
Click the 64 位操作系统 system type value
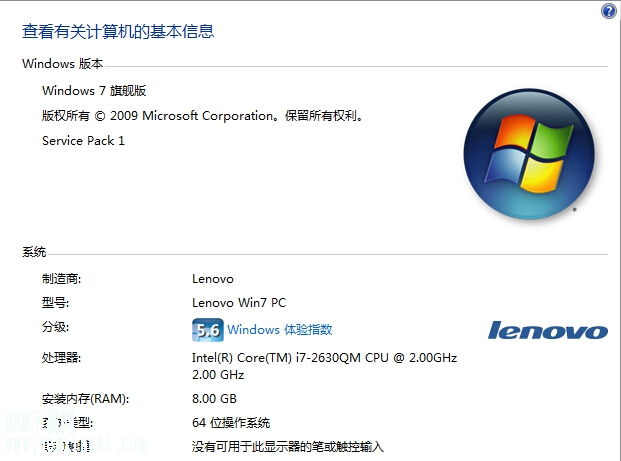tap(231, 423)
